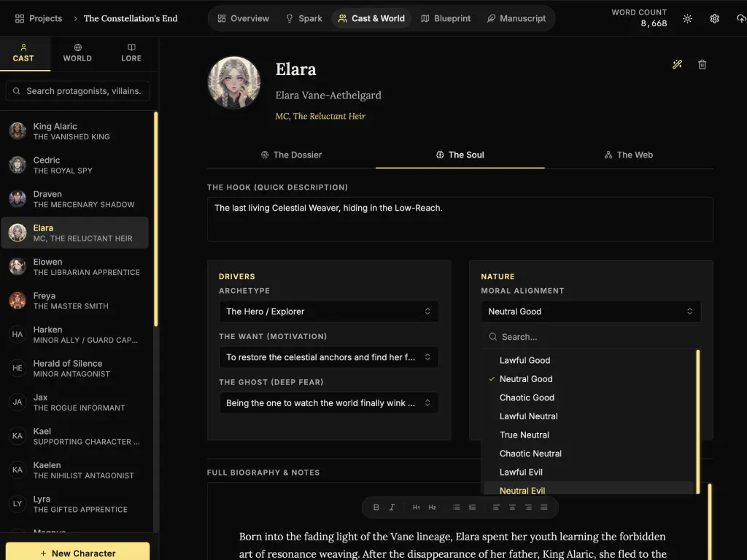747x560 pixels.
Task: Click the New Character button
Action: (77, 553)
